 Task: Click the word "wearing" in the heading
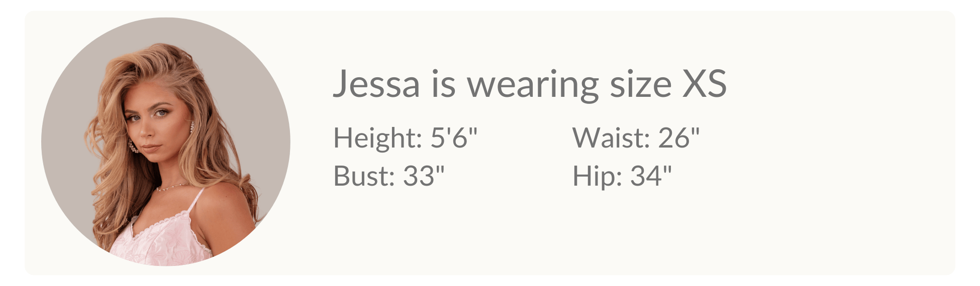533,85
